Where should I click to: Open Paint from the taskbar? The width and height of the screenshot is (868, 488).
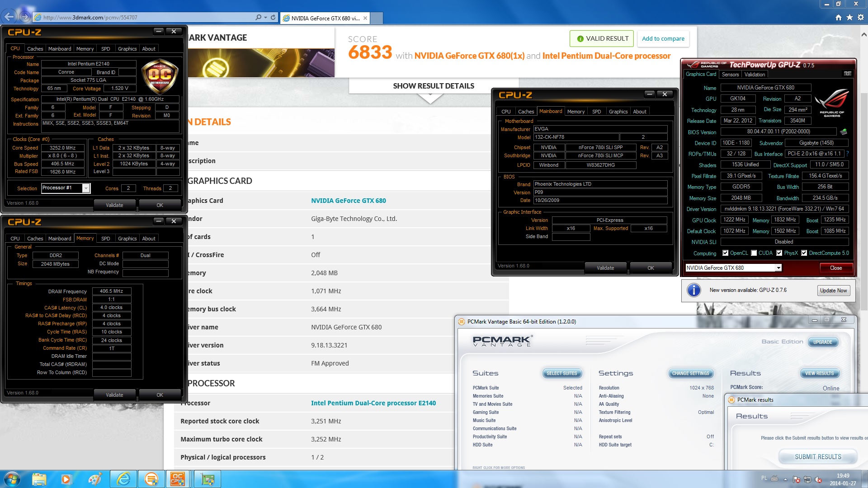pos(94,479)
